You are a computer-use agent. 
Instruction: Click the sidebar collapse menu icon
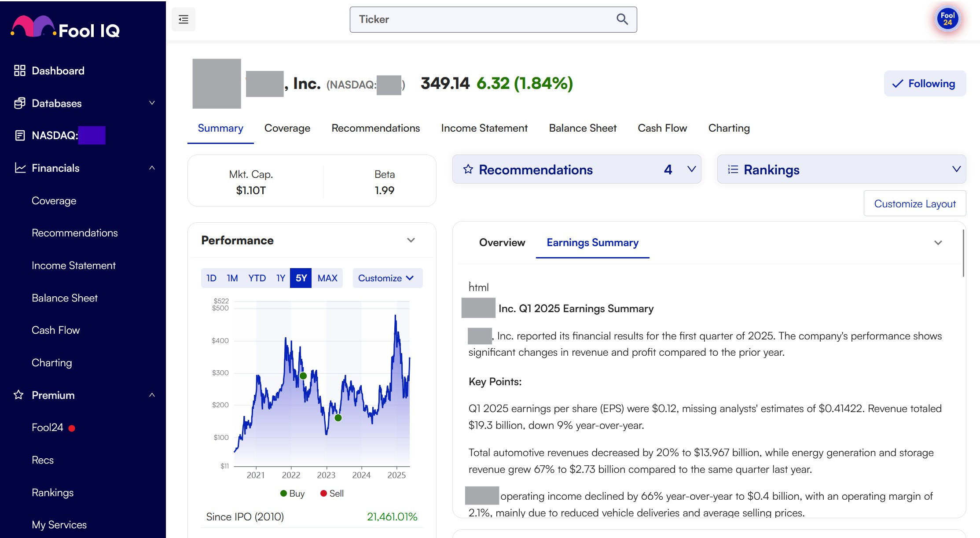click(x=183, y=19)
